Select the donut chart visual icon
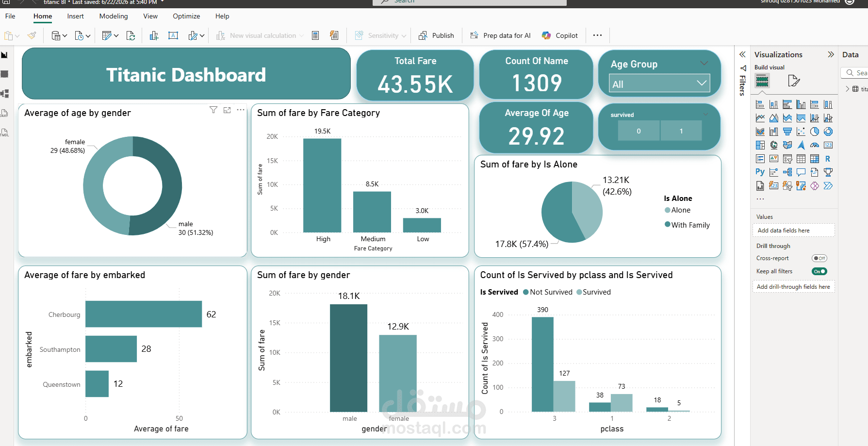868x446 pixels. click(828, 132)
